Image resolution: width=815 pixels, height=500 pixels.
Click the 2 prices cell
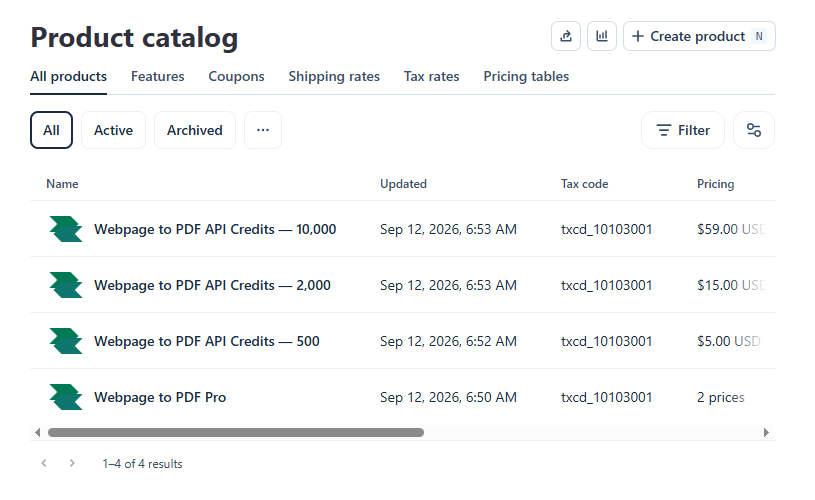point(721,398)
